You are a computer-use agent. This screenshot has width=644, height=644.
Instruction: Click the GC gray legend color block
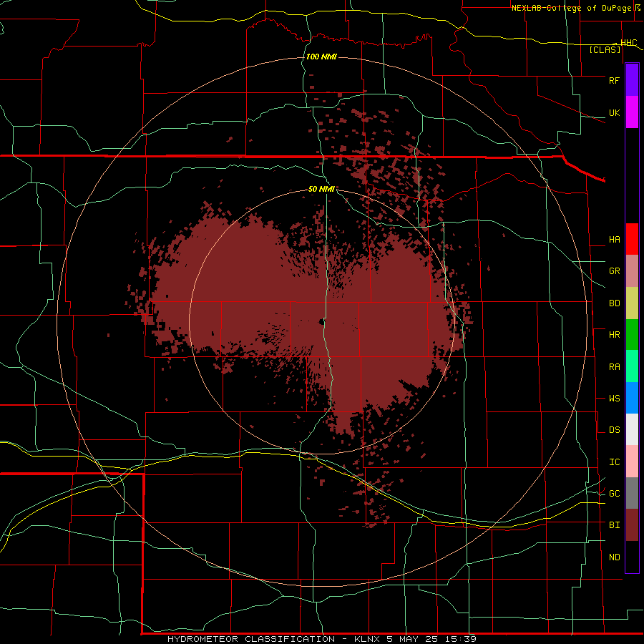632,493
